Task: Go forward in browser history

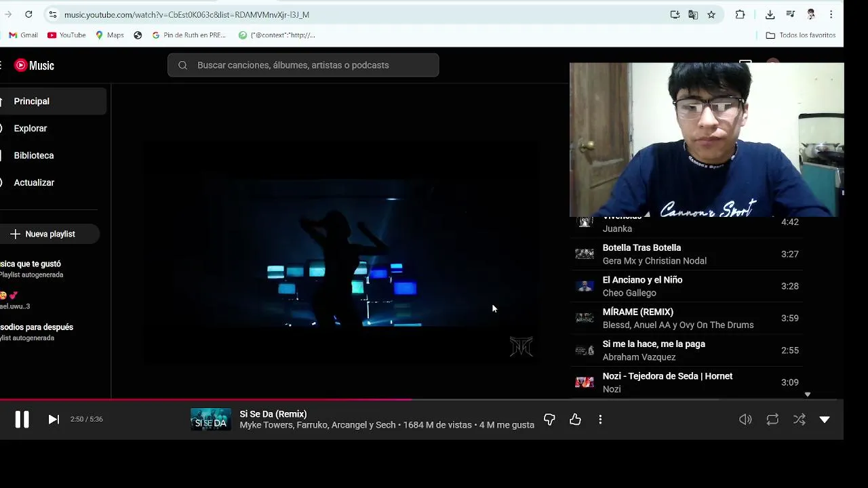Action: coord(8,14)
